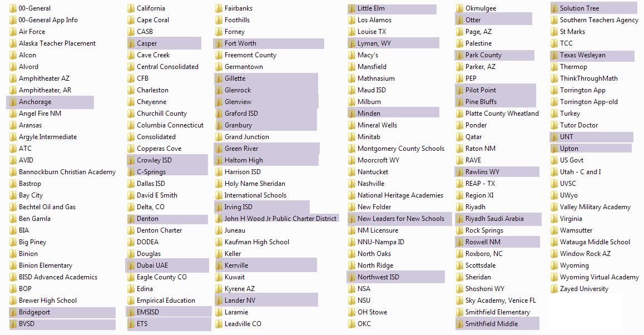Click the Empirical Education folder
Viewport: 644px width, 335px height.
point(166,300)
